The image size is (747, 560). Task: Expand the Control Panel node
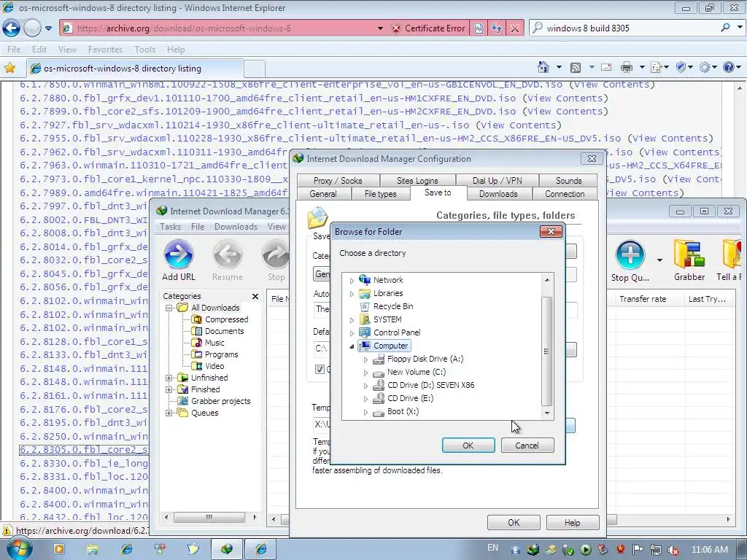click(x=352, y=332)
